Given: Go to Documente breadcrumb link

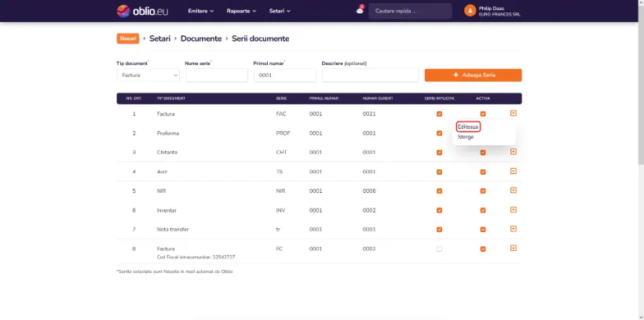Looking at the screenshot, I should pyautogui.click(x=201, y=38).
